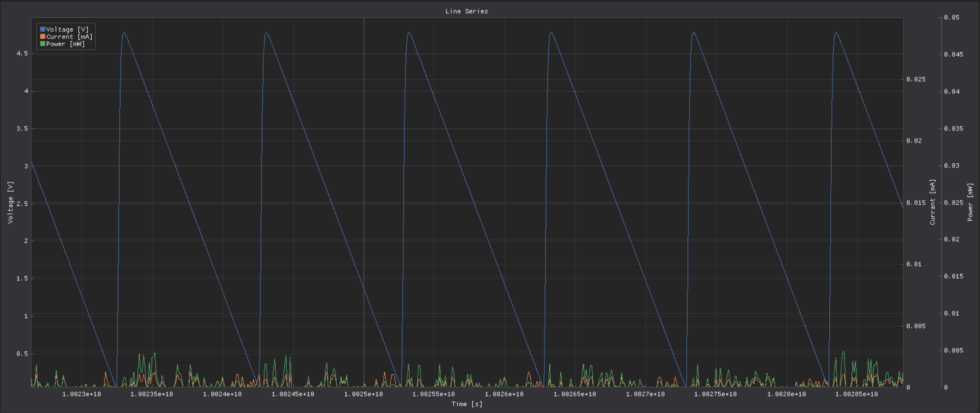Click the voltage axis tick '2'
Screen dimensions: 980x413
[x=26, y=241]
